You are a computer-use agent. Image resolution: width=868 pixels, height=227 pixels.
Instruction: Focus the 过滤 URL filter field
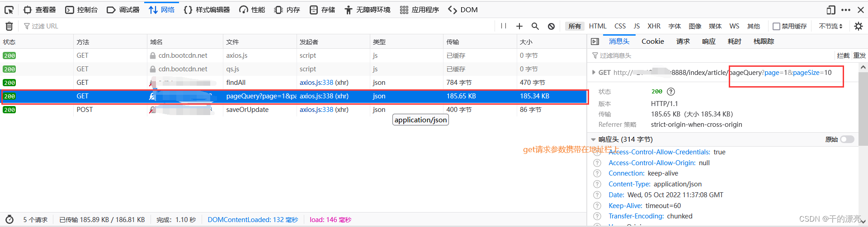pyautogui.click(x=258, y=26)
